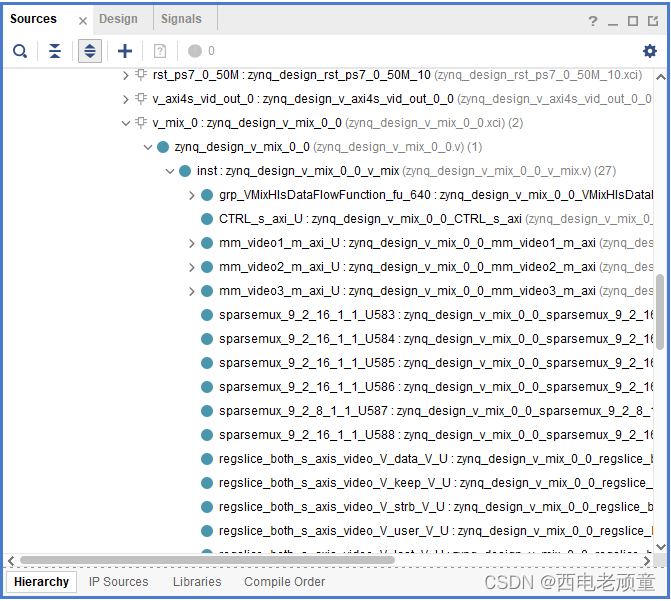Expand the v_axi4s_vid_out_0 node
This screenshot has height=601, width=671.
pos(125,100)
